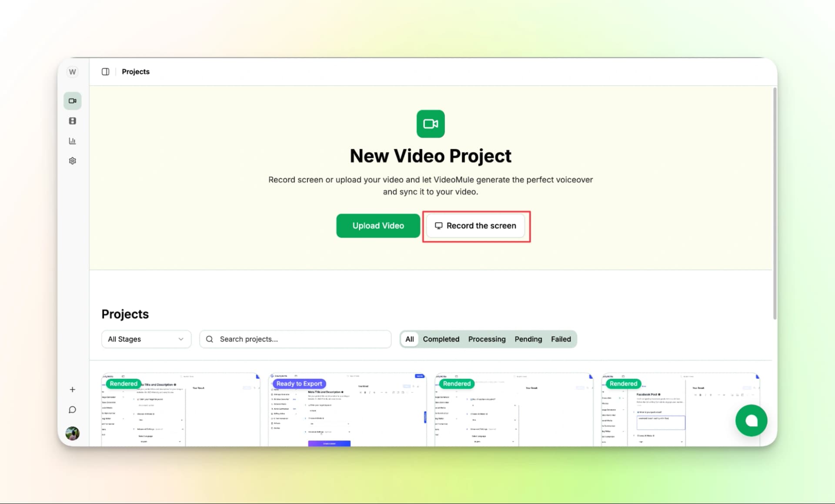Viewport: 835px width, 504px height.
Task: Select the video camera Projects icon in sidebar
Action: coord(72,100)
